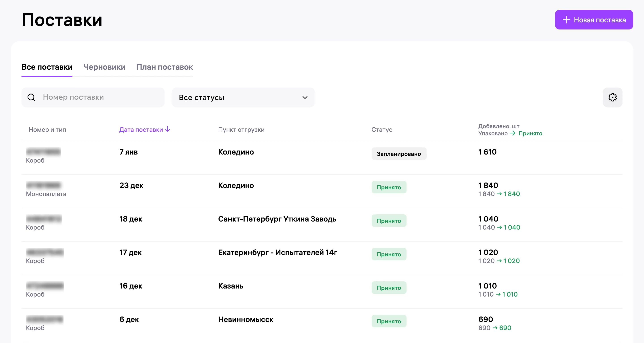Click the Статус column header
Viewport: 644px width, 343px height.
tap(382, 130)
